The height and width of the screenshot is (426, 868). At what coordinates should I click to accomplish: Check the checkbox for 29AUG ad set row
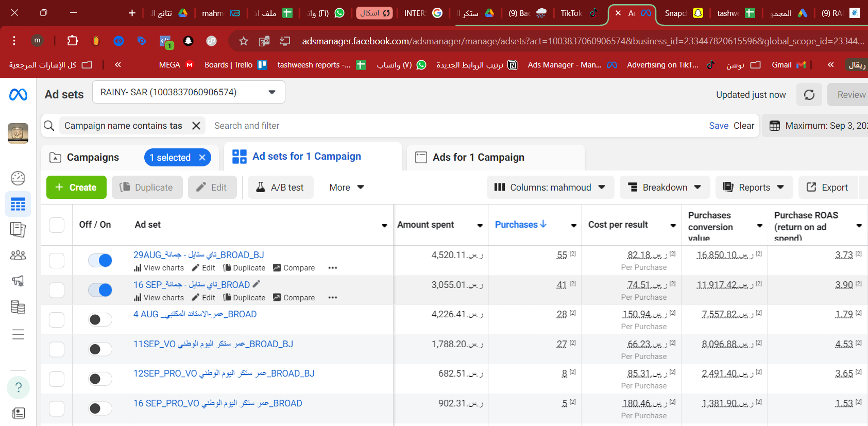[57, 261]
